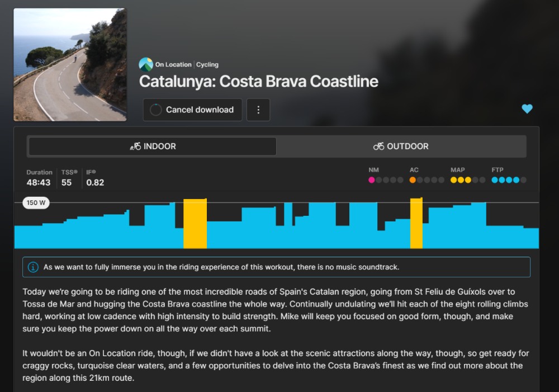Viewport: 559px width, 392px height.
Task: Switch to the INDOOR tab
Action: tap(152, 147)
